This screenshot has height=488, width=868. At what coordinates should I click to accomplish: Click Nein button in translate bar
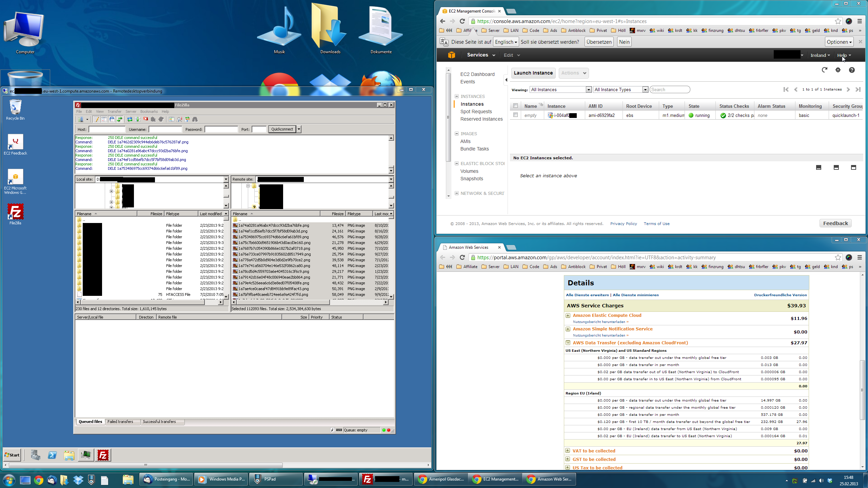point(624,42)
